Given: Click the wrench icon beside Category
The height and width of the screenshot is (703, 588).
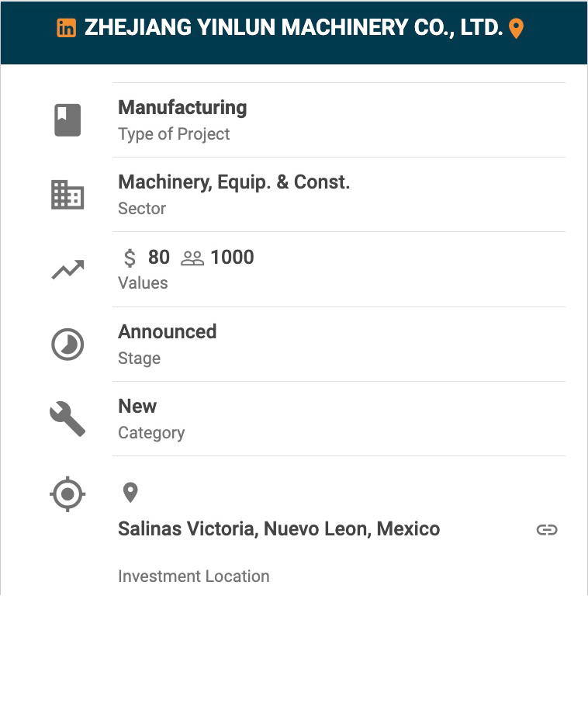Looking at the screenshot, I should [x=67, y=419].
